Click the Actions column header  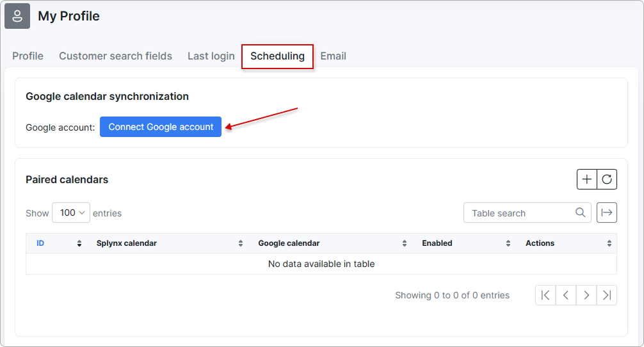[x=566, y=243]
